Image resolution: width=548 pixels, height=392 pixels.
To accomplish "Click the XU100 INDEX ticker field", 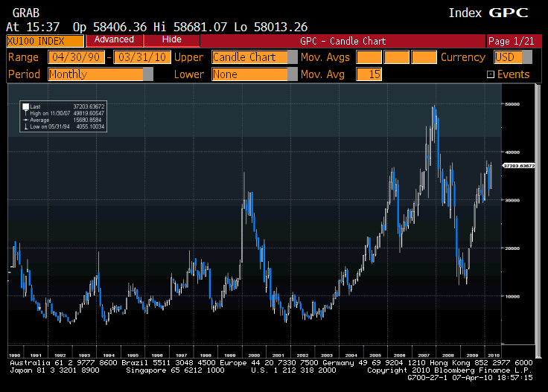I will pos(45,41).
